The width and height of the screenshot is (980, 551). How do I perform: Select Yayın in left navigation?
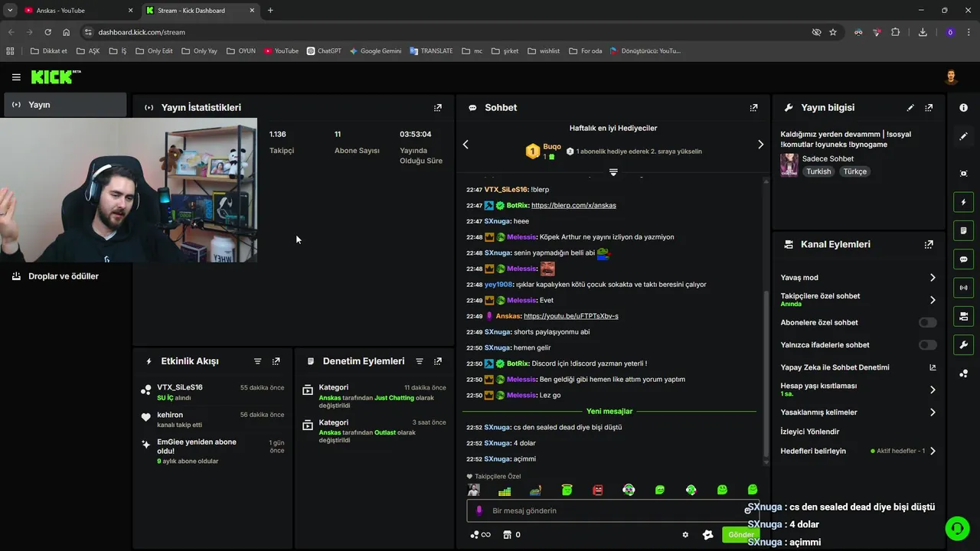pos(65,105)
